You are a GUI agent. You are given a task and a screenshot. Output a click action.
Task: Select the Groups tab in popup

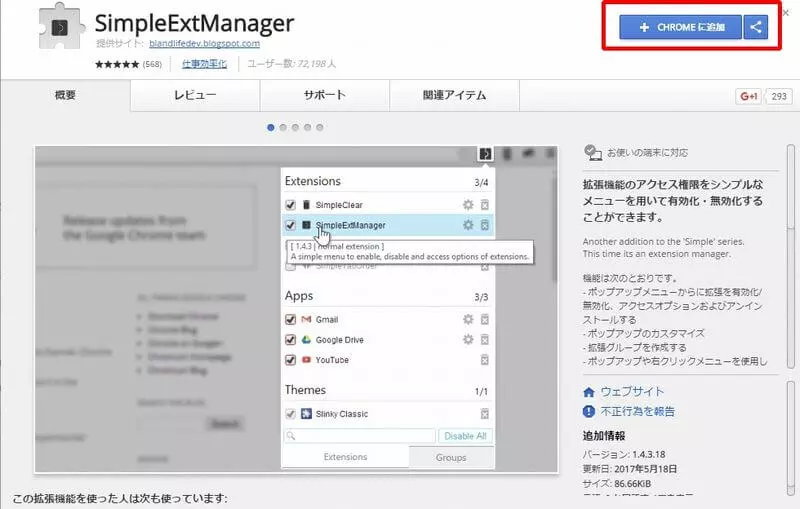point(452,457)
